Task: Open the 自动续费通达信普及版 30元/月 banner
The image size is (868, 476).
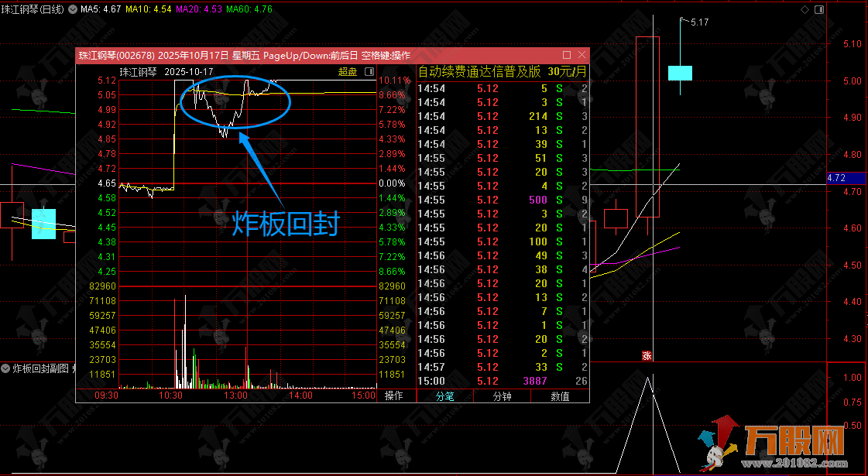Action: [x=502, y=72]
